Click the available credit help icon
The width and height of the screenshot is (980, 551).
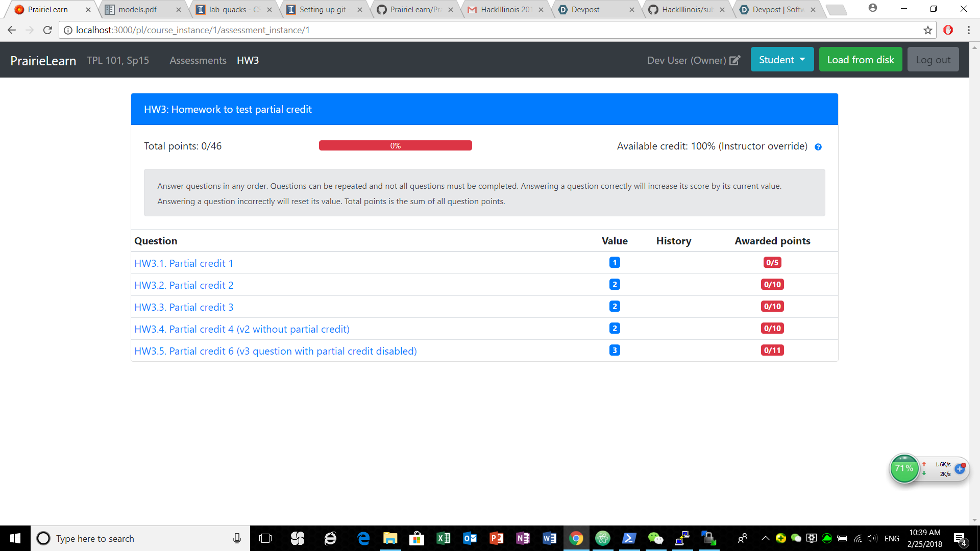(818, 147)
